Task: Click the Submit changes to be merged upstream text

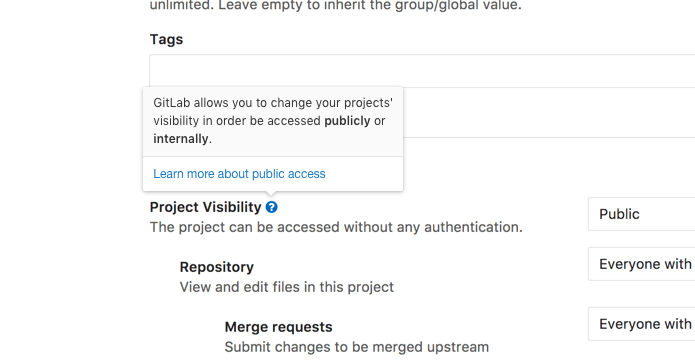Action: click(357, 347)
